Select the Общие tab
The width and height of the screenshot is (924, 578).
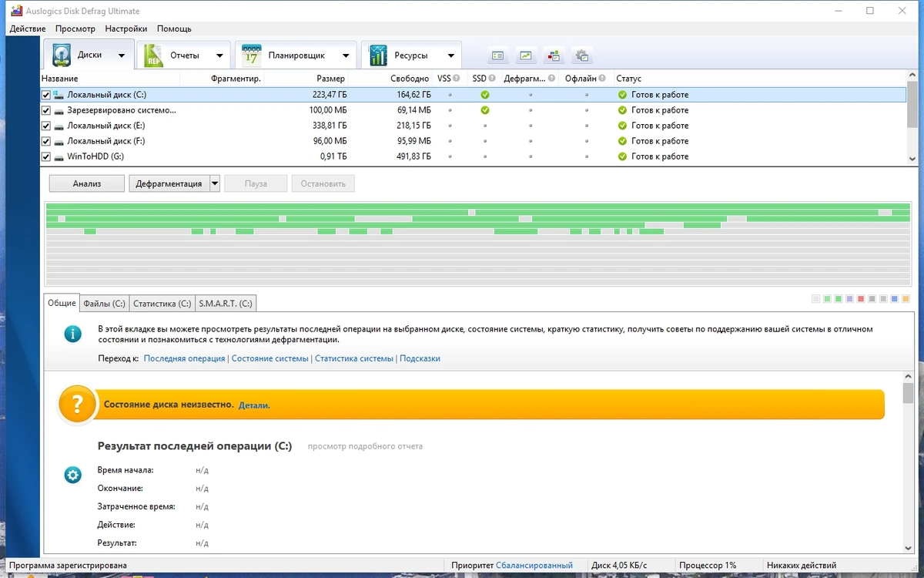(x=62, y=303)
